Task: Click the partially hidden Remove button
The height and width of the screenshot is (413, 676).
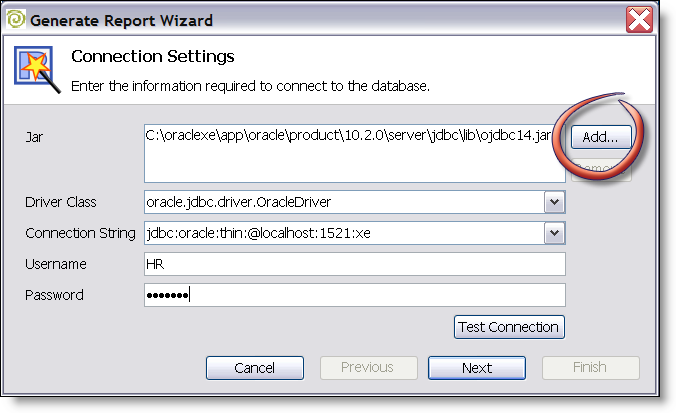Action: [601, 169]
